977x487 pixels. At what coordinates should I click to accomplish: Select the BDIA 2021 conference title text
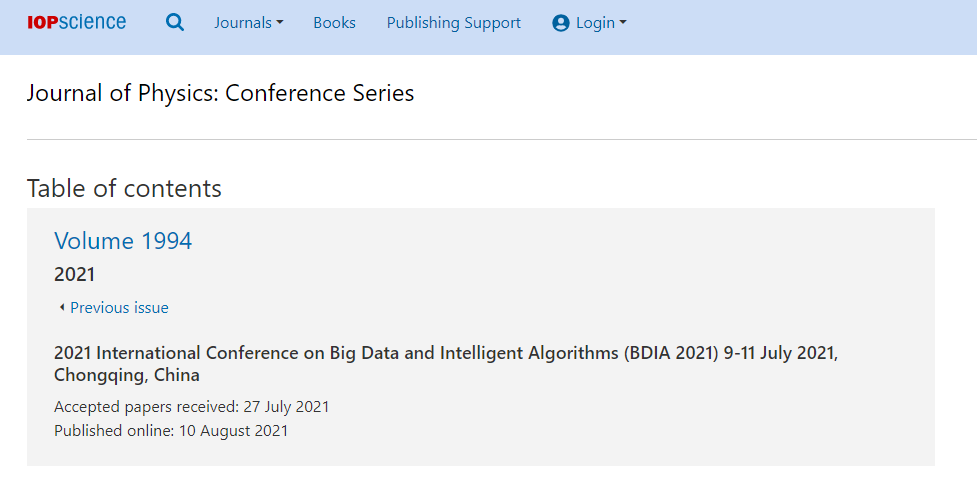[446, 364]
